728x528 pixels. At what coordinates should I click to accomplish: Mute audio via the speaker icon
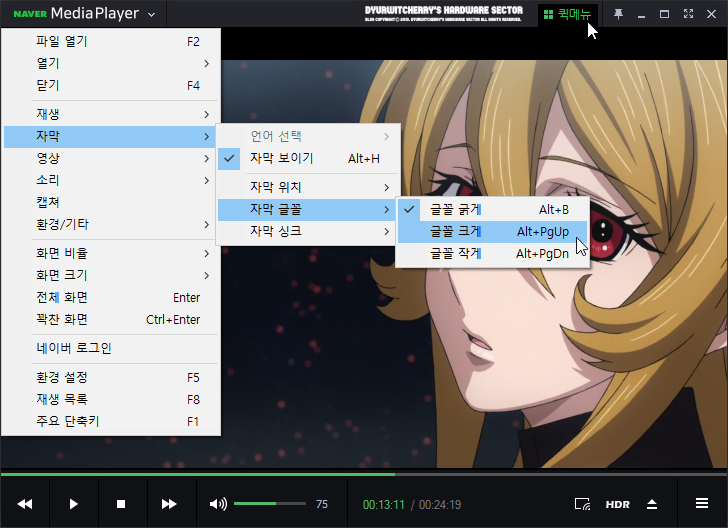point(218,504)
